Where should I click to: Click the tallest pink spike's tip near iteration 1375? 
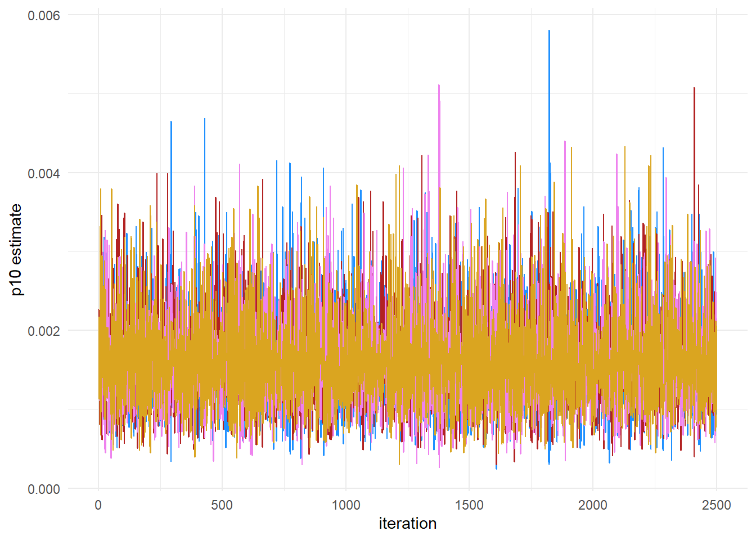(x=439, y=85)
